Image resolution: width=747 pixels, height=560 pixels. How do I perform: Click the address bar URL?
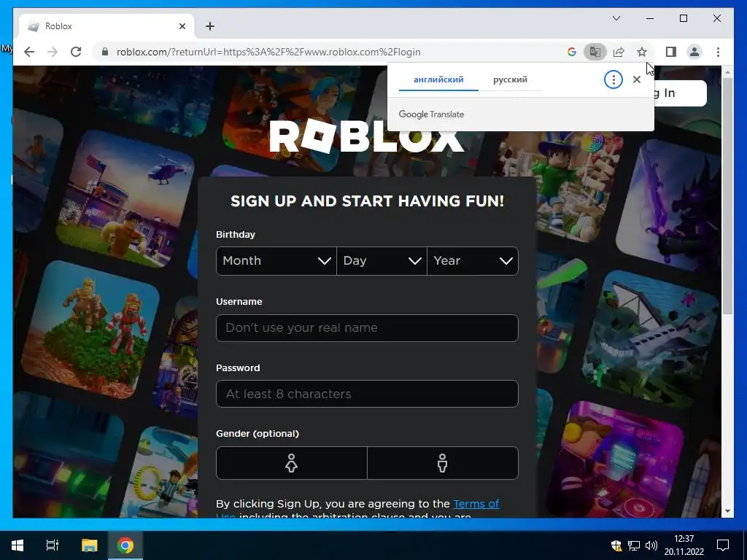click(268, 52)
